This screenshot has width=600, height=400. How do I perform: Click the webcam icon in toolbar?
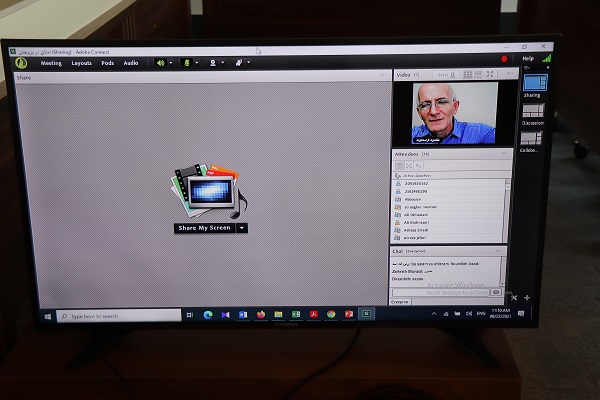pos(212,62)
